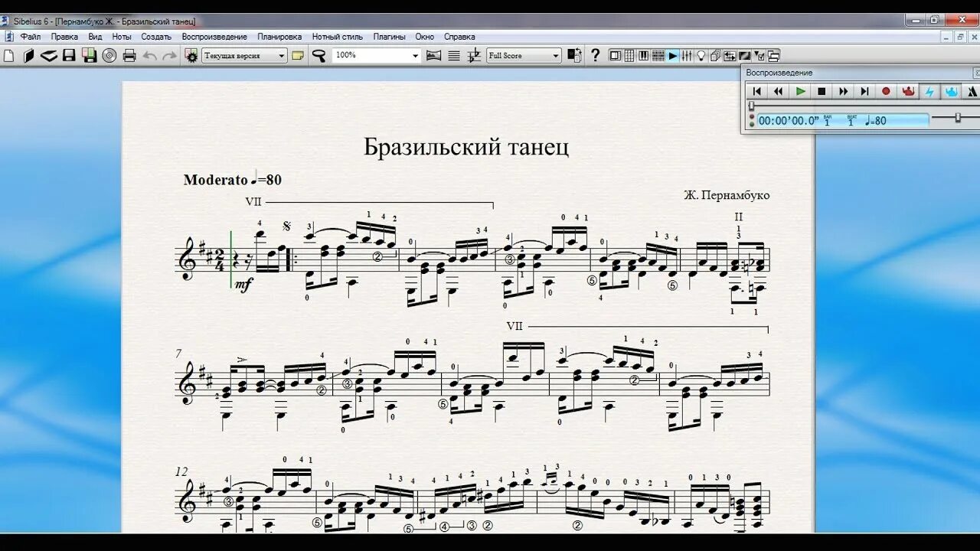Click the 00:00'00.0" time readout
Image resolution: width=980 pixels, height=551 pixels.
coord(789,120)
